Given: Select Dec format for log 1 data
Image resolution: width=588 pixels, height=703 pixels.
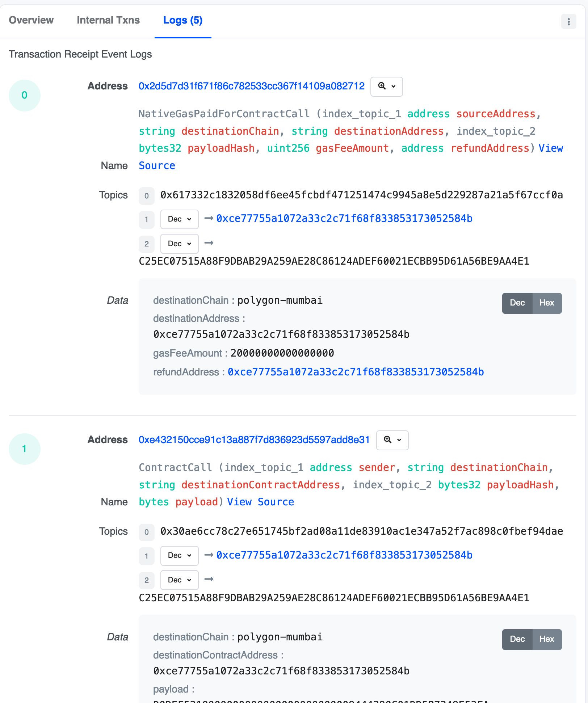Looking at the screenshot, I should pos(517,639).
